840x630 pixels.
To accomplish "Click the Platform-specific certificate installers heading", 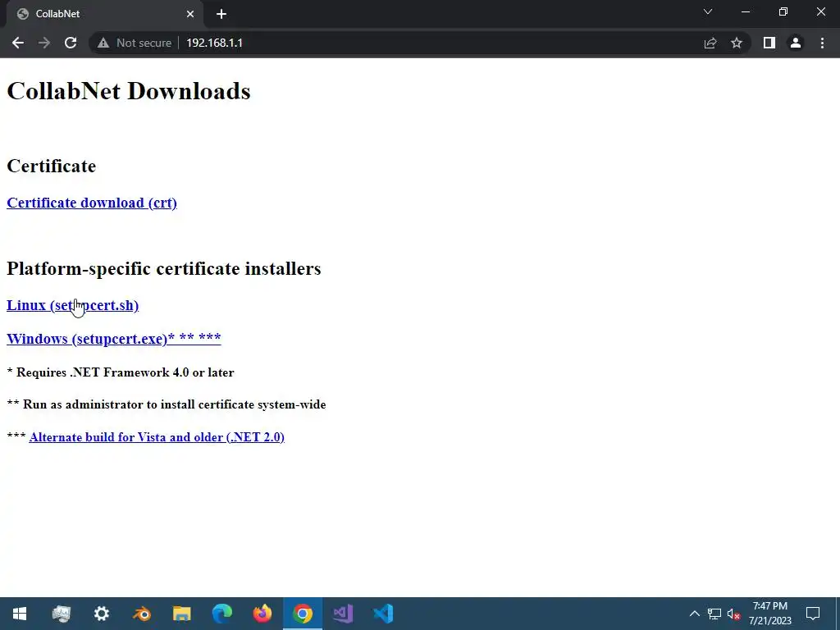I will coord(164,268).
